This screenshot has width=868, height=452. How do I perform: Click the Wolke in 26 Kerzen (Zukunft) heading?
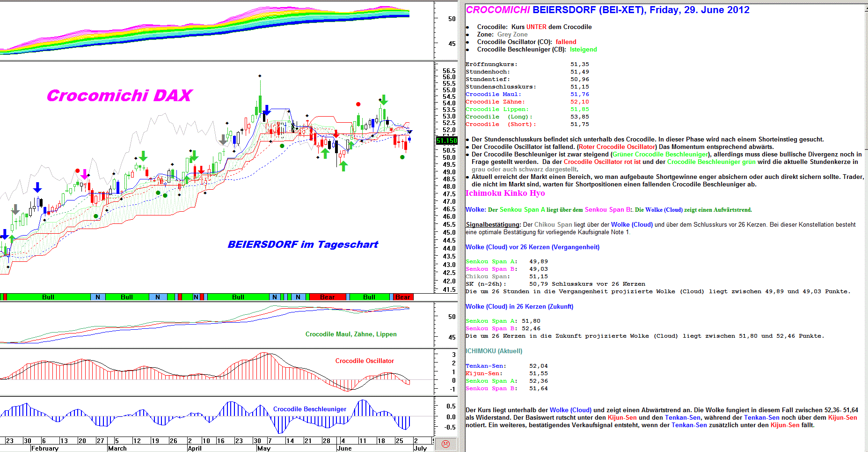point(519,306)
